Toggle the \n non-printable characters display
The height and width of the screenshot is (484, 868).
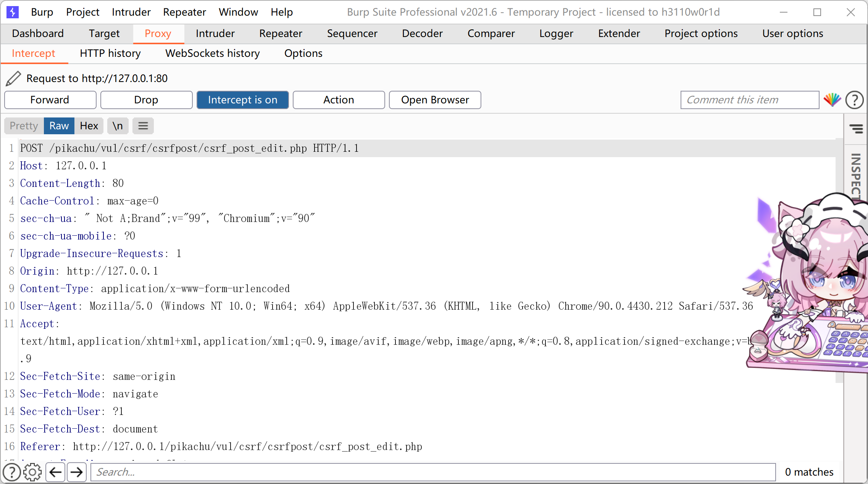pyautogui.click(x=118, y=126)
